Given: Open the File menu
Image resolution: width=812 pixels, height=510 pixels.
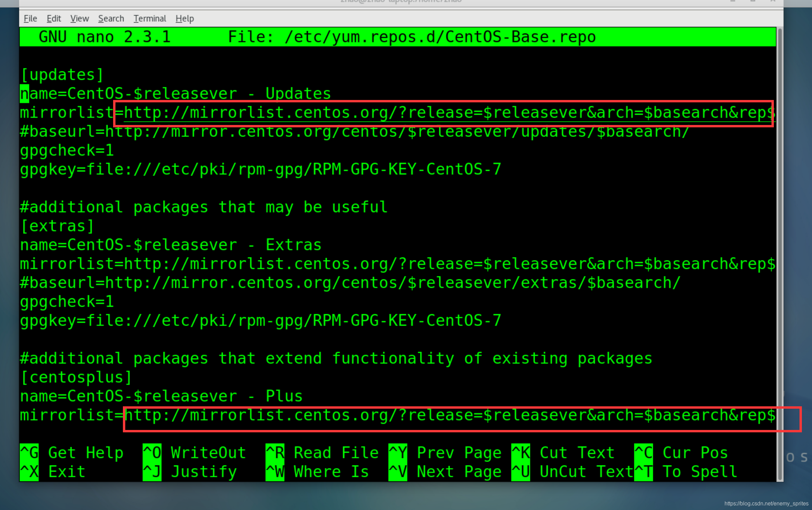Looking at the screenshot, I should point(30,19).
